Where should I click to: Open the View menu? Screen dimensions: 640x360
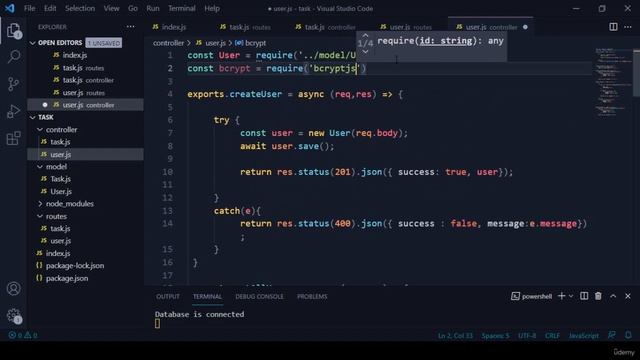[111, 8]
